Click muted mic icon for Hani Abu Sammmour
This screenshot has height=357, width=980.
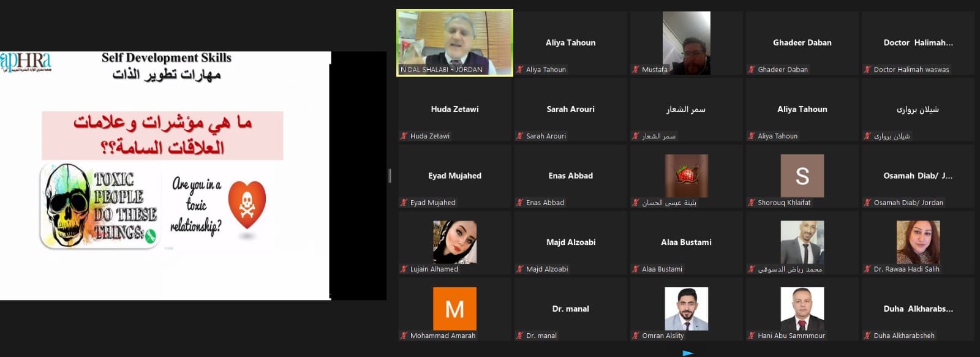click(752, 336)
